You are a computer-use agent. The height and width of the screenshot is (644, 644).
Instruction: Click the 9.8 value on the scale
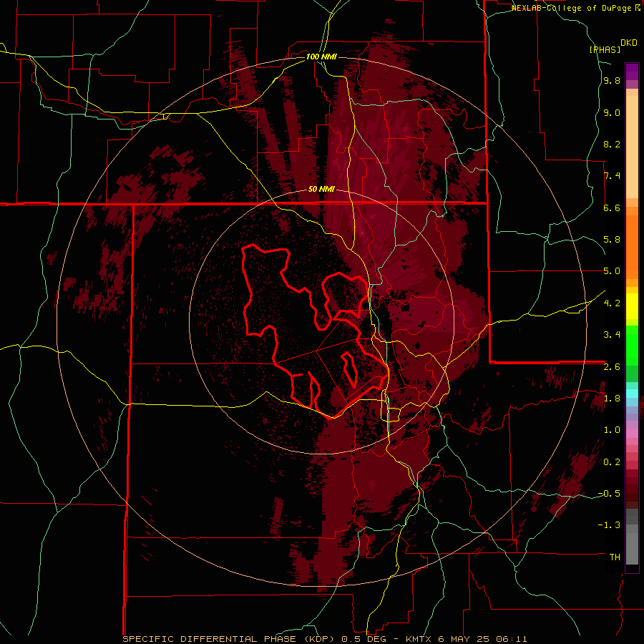(612, 81)
